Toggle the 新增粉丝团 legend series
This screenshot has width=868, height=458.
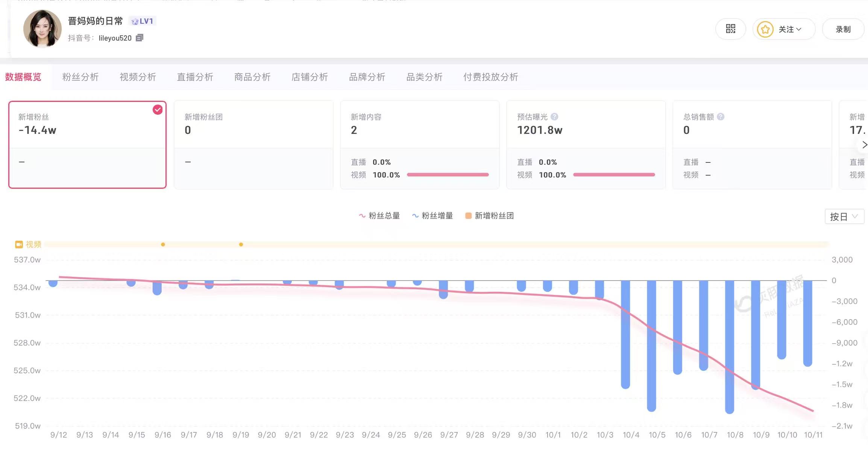coord(489,216)
